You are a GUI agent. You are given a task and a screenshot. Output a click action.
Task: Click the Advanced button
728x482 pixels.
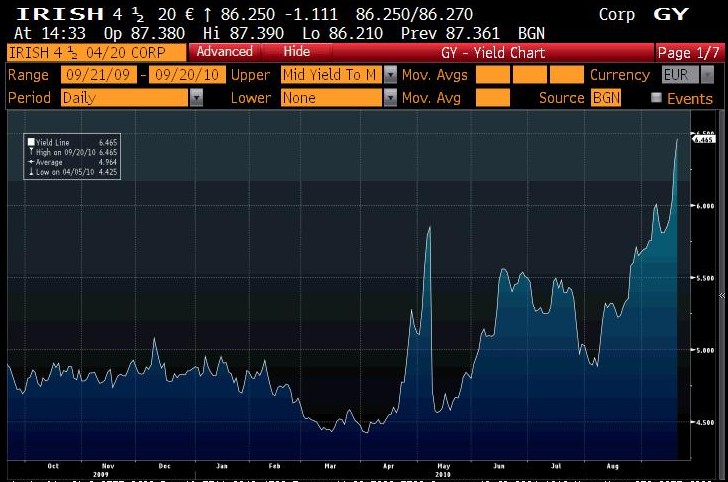pyautogui.click(x=225, y=51)
